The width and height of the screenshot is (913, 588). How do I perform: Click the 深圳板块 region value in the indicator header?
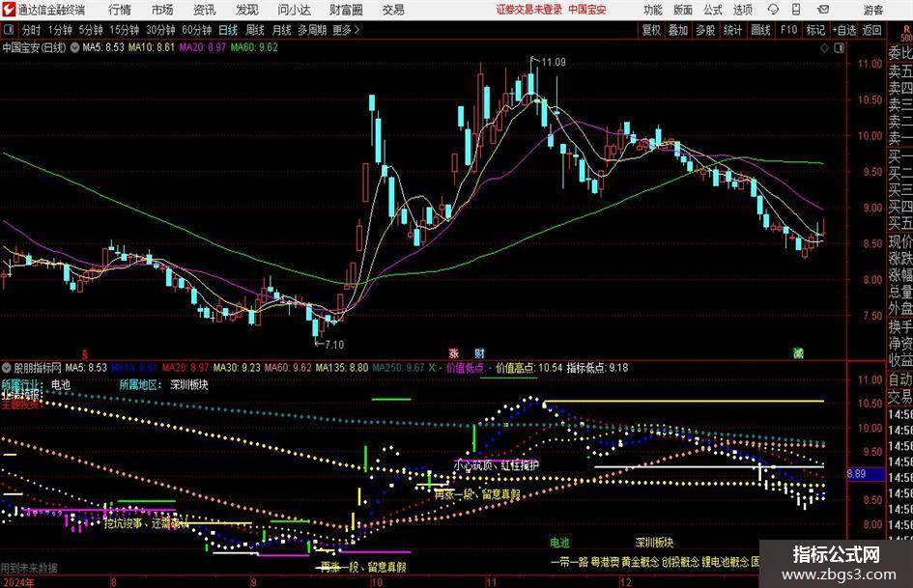(x=188, y=384)
